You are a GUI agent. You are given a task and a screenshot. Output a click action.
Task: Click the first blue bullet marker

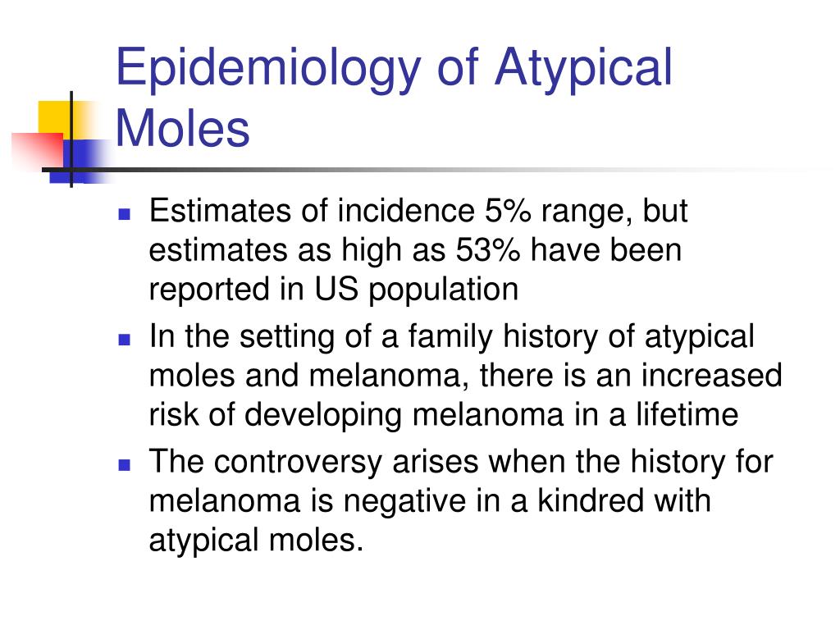[x=125, y=214]
